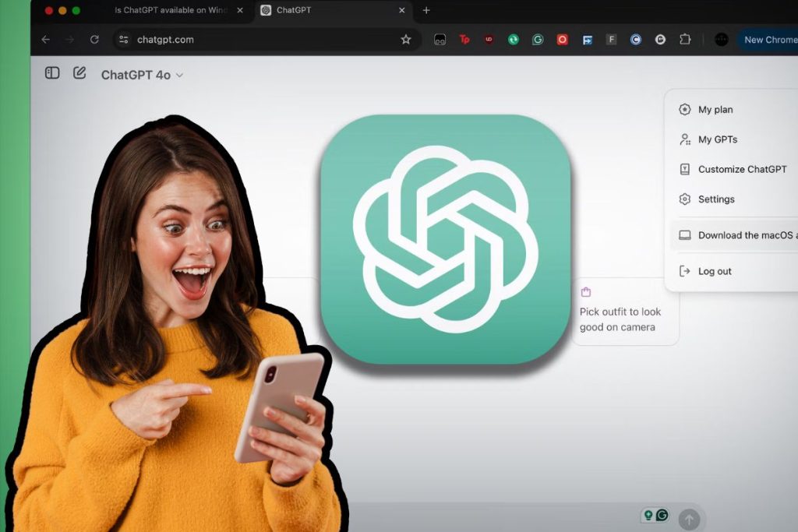The image size is (798, 532).
Task: Open the ChatGPT 4o model dropdown
Action: [142, 75]
